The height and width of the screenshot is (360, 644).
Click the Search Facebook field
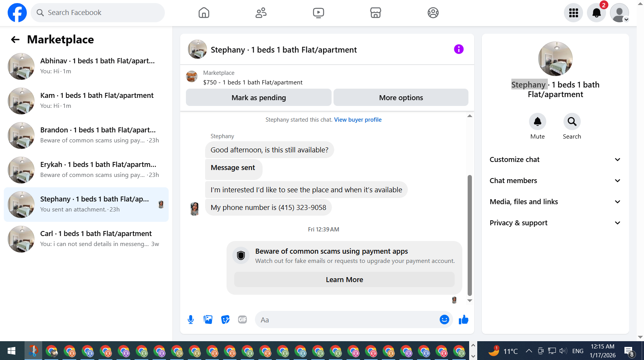[98, 13]
